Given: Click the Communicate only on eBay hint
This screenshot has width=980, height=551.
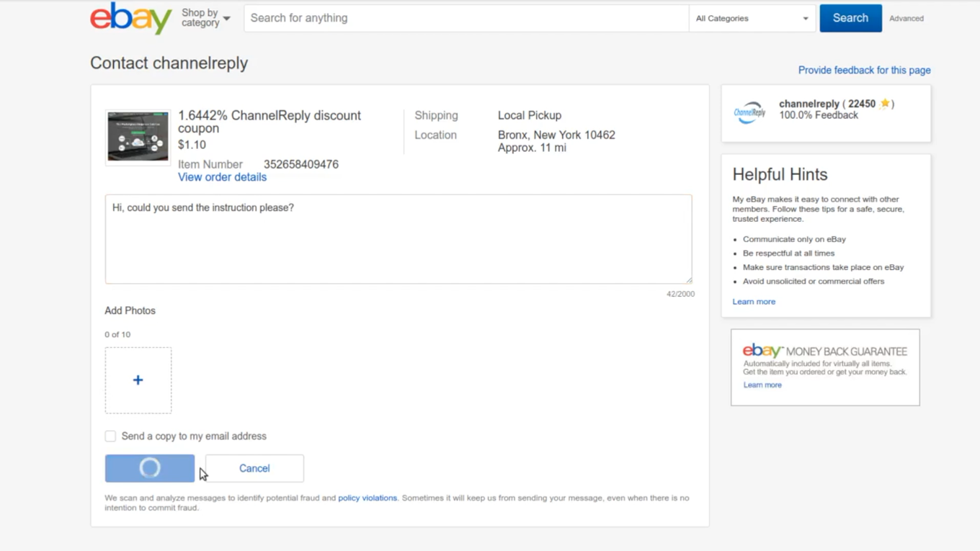Looking at the screenshot, I should coord(794,239).
